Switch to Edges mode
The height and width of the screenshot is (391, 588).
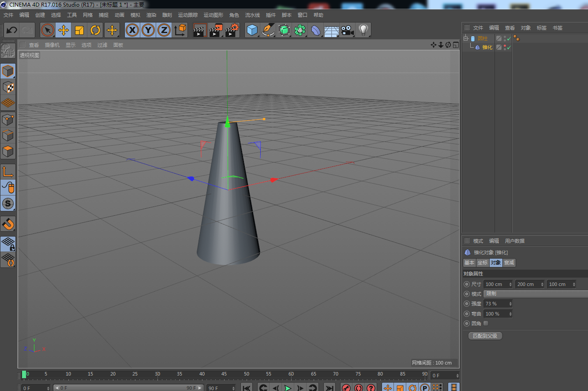[8, 135]
